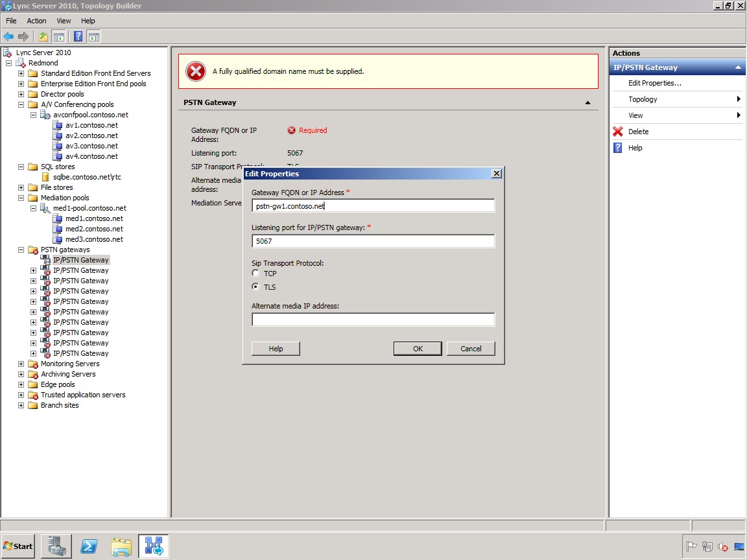The image size is (747, 560).
Task: Click the avconfpool.contoso.net pool icon
Action: coord(45,115)
